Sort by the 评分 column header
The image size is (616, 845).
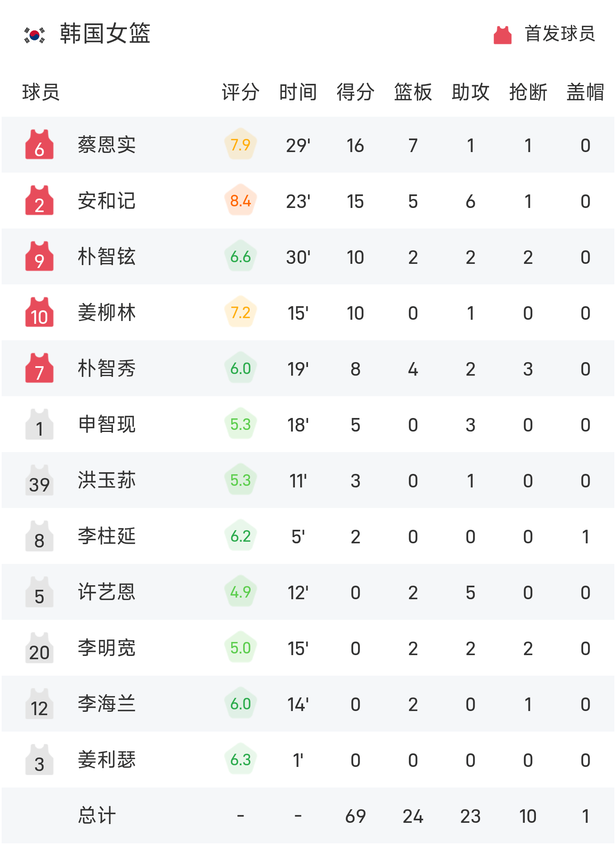coord(241,92)
